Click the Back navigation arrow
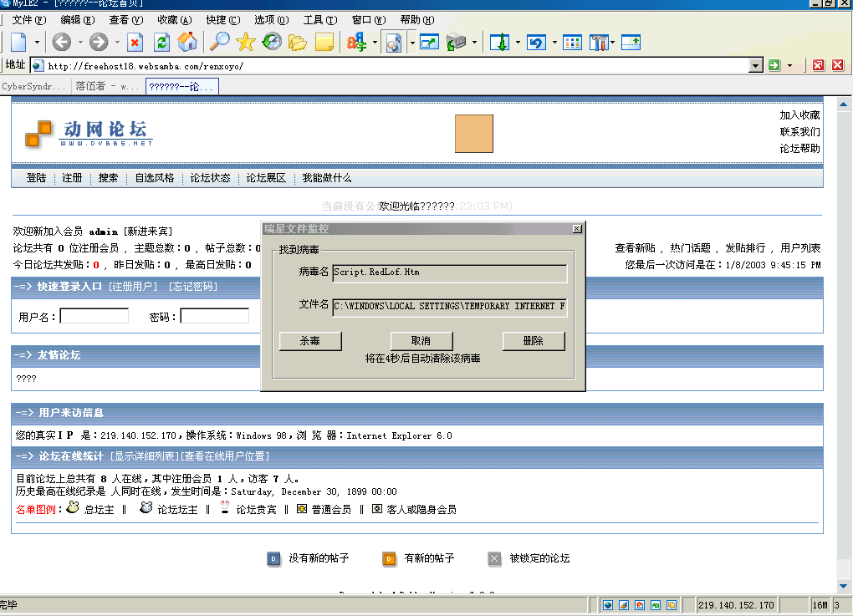Viewport: 853px width, 616px height. click(x=61, y=42)
